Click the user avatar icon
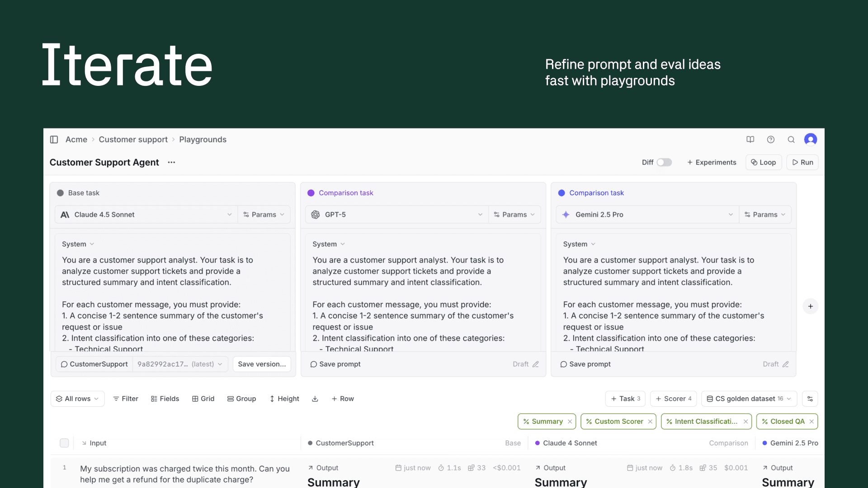 click(811, 140)
